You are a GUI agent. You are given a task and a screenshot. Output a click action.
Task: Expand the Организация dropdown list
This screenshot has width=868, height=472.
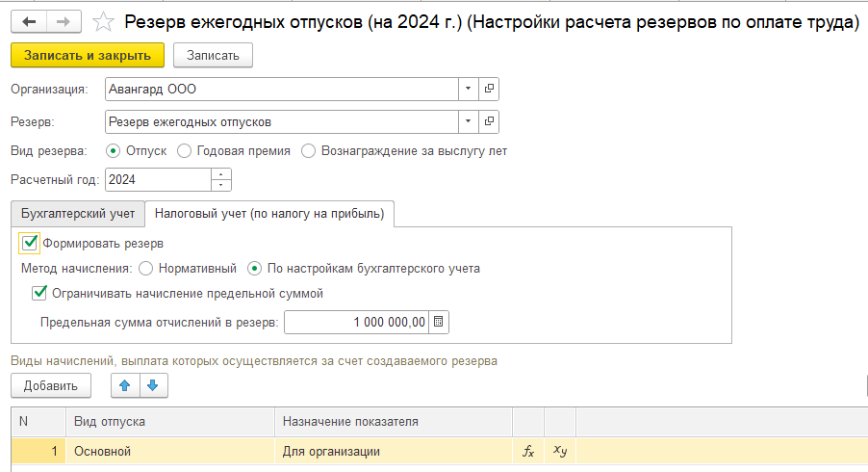[469, 89]
